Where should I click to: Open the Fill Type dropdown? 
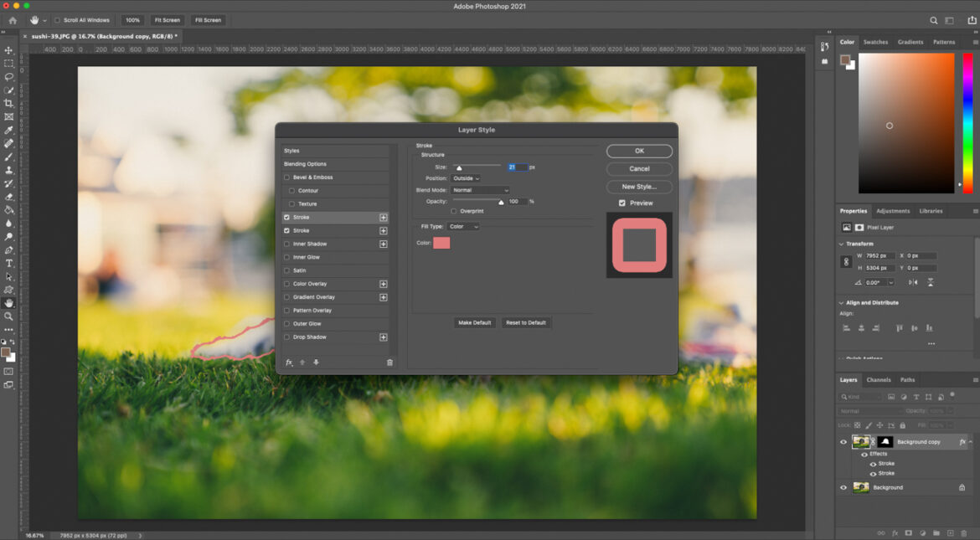coord(463,226)
